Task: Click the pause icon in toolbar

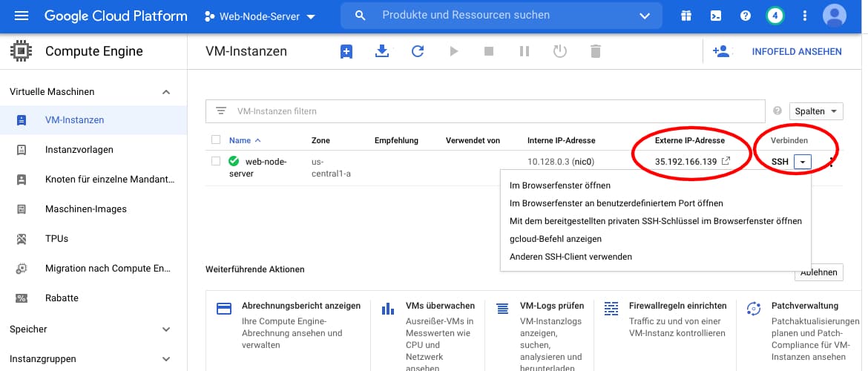Action: pyautogui.click(x=525, y=51)
